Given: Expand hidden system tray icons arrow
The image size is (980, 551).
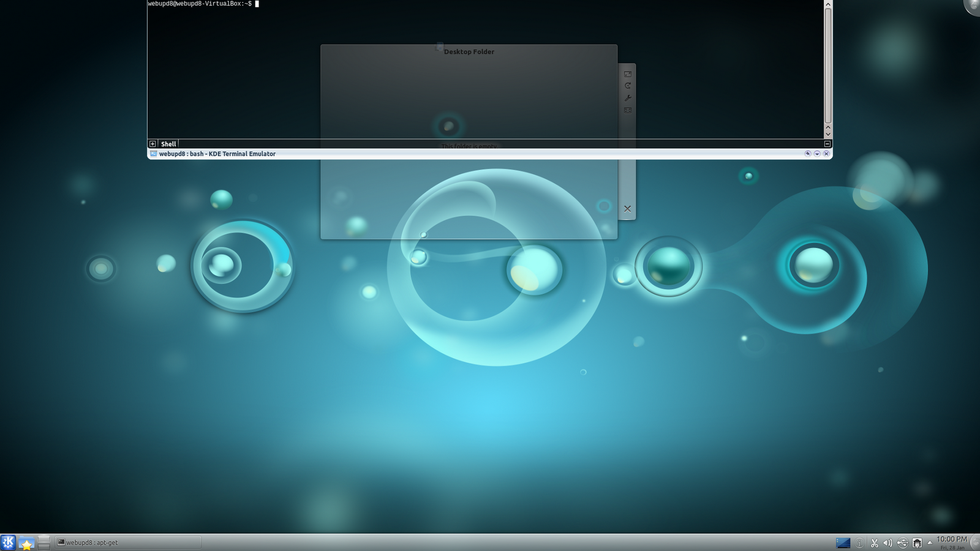Looking at the screenshot, I should coord(930,542).
